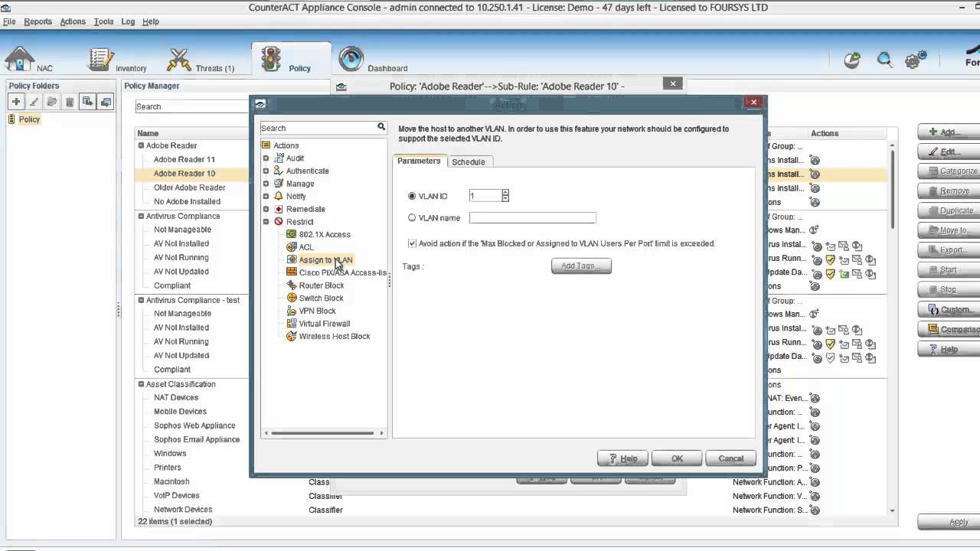The height and width of the screenshot is (551, 980).
Task: Click the pie chart reports icon in toolbar
Action: (852, 60)
